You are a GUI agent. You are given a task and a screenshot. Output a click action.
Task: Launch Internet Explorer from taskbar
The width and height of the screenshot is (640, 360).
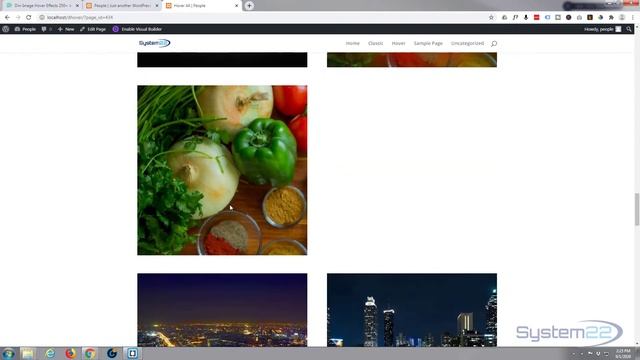pyautogui.click(x=50, y=353)
